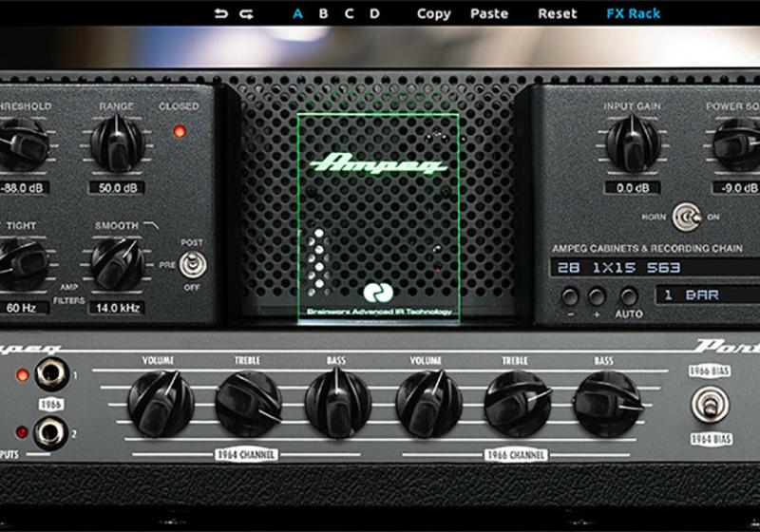Viewport: 760px width, 532px height.
Task: Click the -88.0 dB threshold value
Action: click(23, 188)
